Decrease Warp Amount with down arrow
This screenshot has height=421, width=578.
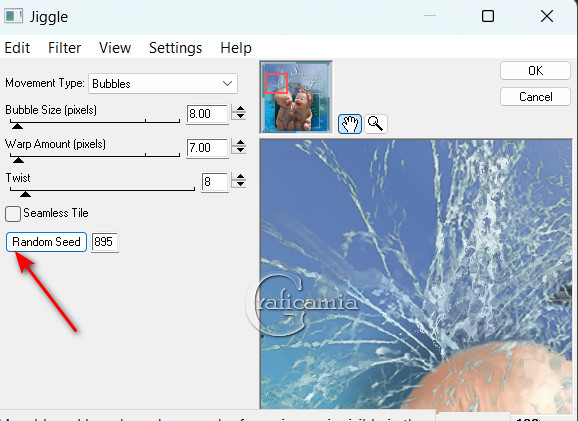(240, 150)
